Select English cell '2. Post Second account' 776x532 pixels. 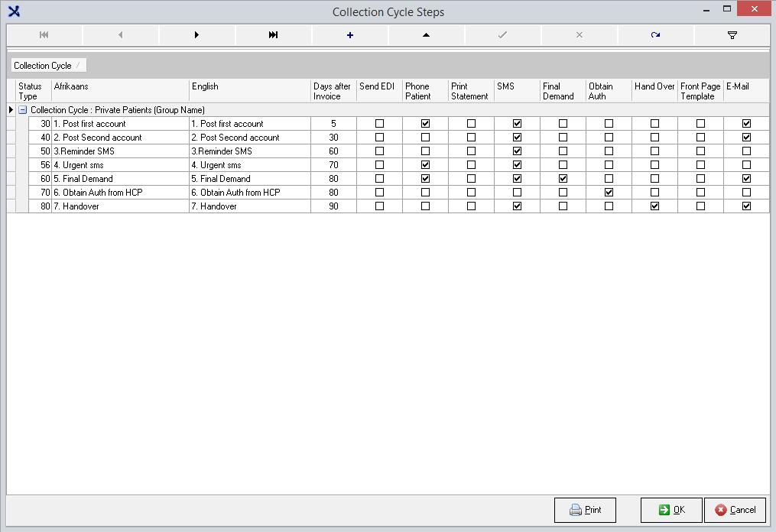pos(250,138)
